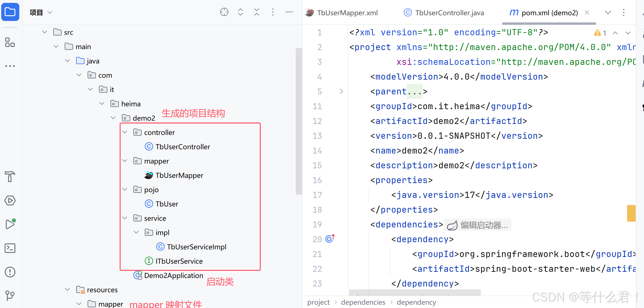Open the Problems tool window icon
This screenshot has width=644, height=308.
coord(10,272)
